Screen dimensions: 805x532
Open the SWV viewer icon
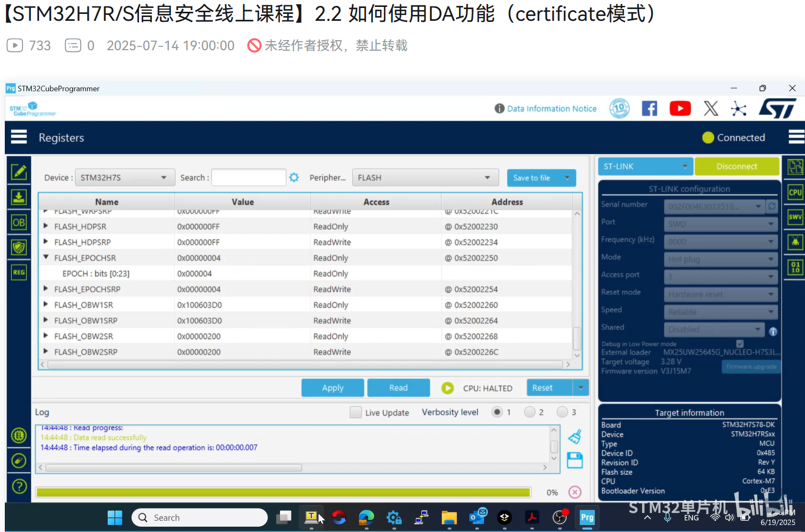click(x=795, y=217)
